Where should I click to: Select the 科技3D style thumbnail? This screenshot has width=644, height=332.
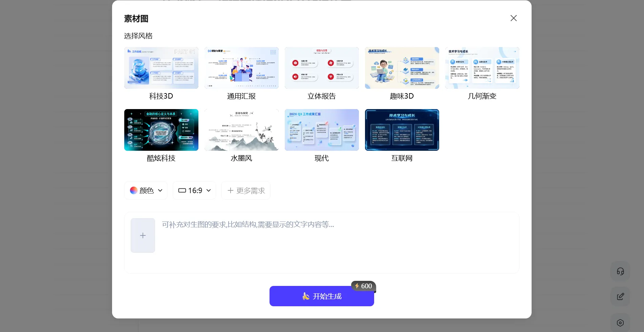click(x=161, y=68)
